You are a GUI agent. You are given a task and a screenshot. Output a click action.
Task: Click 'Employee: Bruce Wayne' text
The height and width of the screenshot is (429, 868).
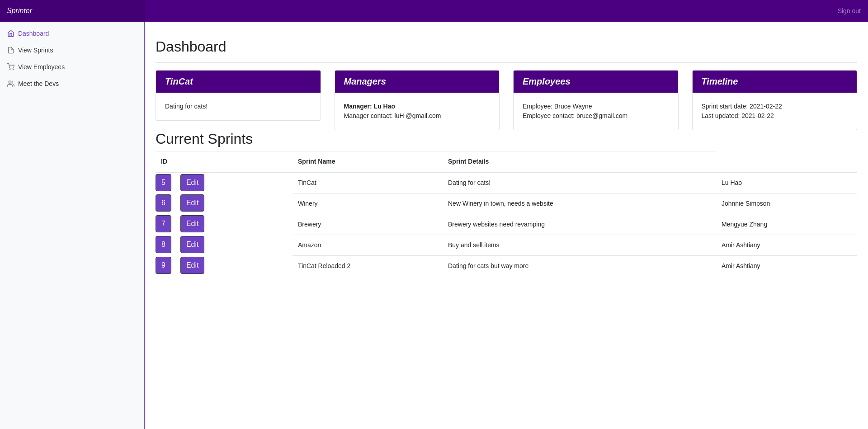(557, 106)
